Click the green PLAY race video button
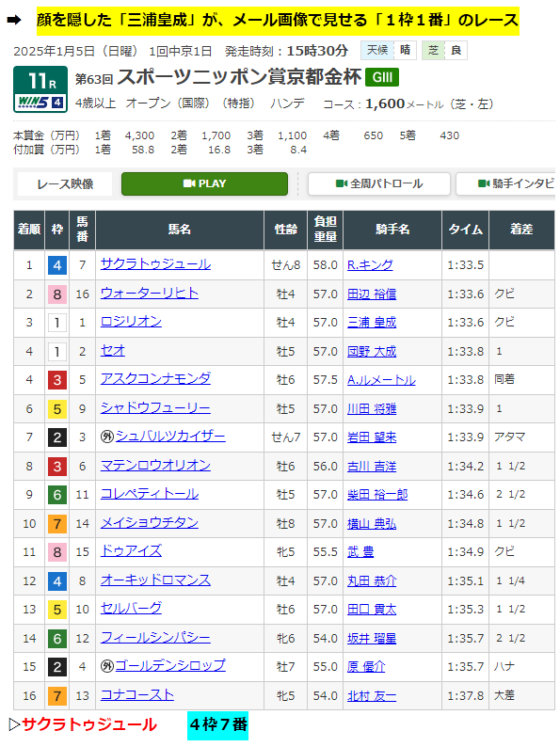The image size is (560, 747). (204, 183)
